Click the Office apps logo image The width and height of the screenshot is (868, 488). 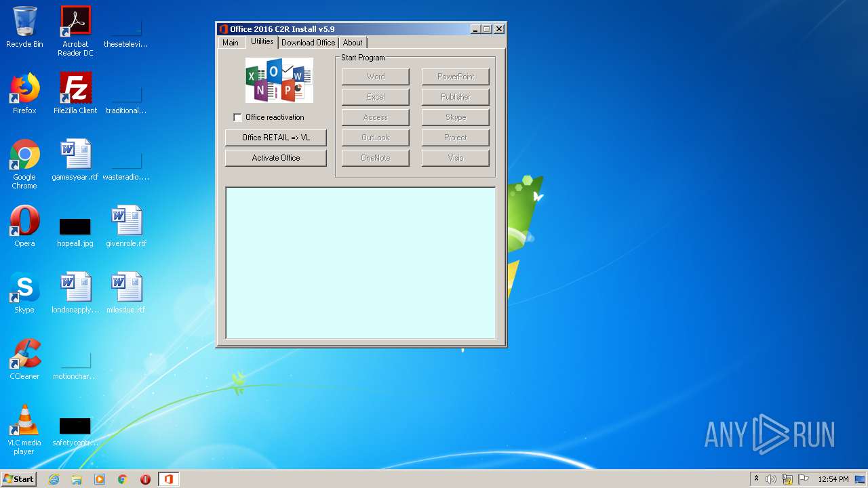[279, 80]
